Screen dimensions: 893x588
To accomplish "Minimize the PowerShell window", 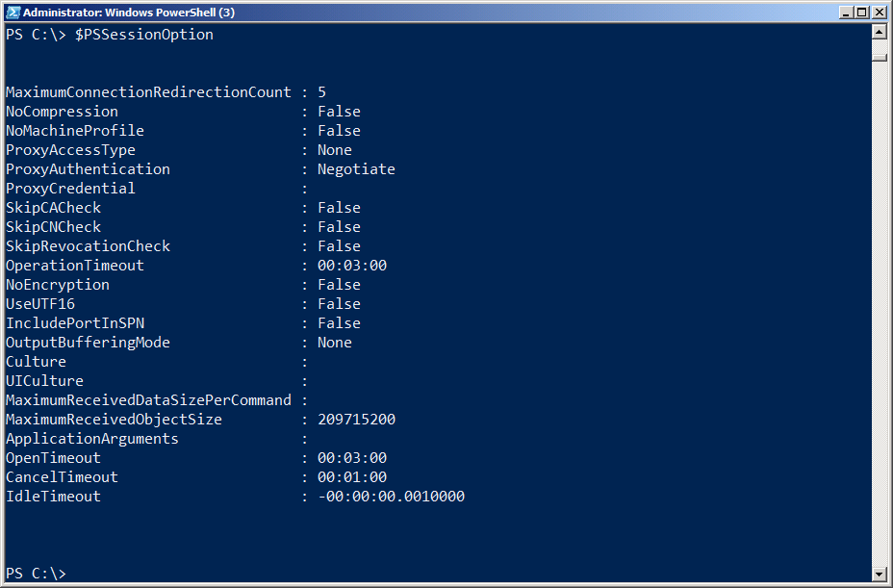I will point(846,13).
